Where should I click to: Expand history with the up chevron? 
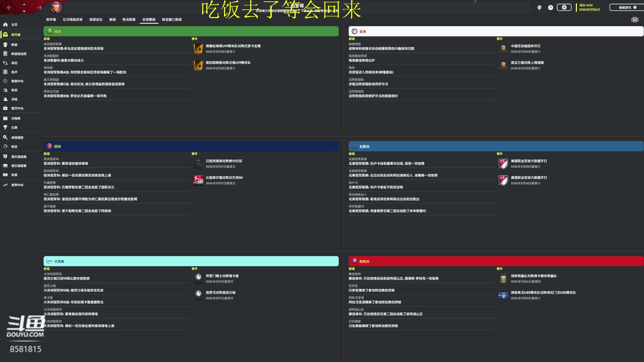pyautogui.click(x=24, y=4)
